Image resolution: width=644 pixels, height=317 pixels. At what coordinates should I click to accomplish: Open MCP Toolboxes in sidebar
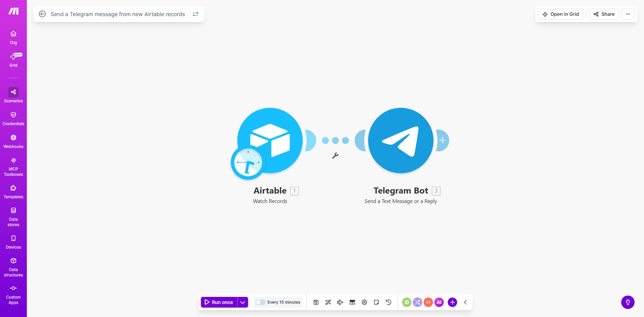pos(13,167)
